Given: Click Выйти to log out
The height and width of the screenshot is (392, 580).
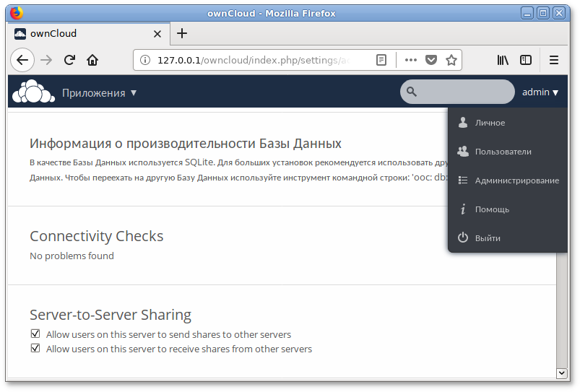Looking at the screenshot, I should [488, 238].
